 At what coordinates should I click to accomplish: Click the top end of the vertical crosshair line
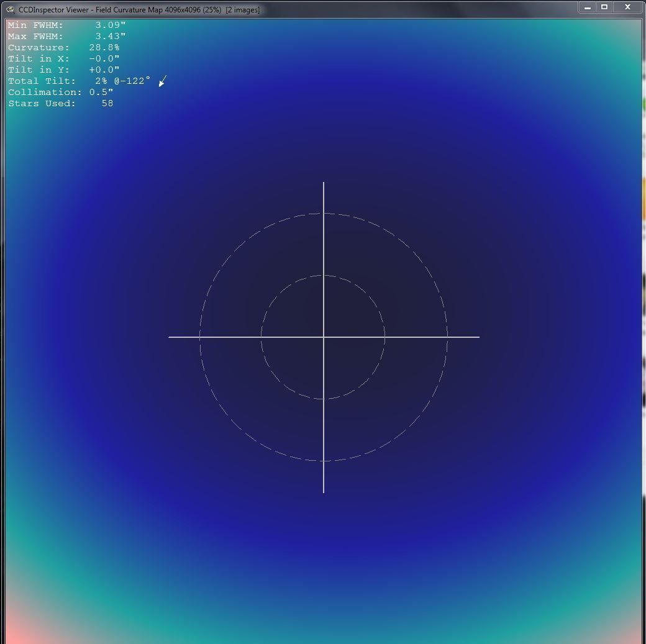click(324, 184)
